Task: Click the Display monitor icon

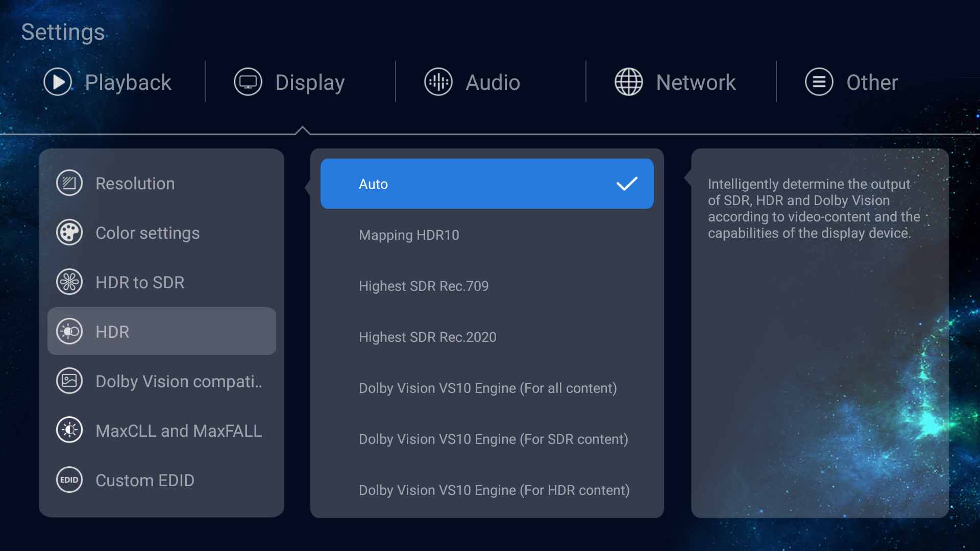Action: click(248, 82)
